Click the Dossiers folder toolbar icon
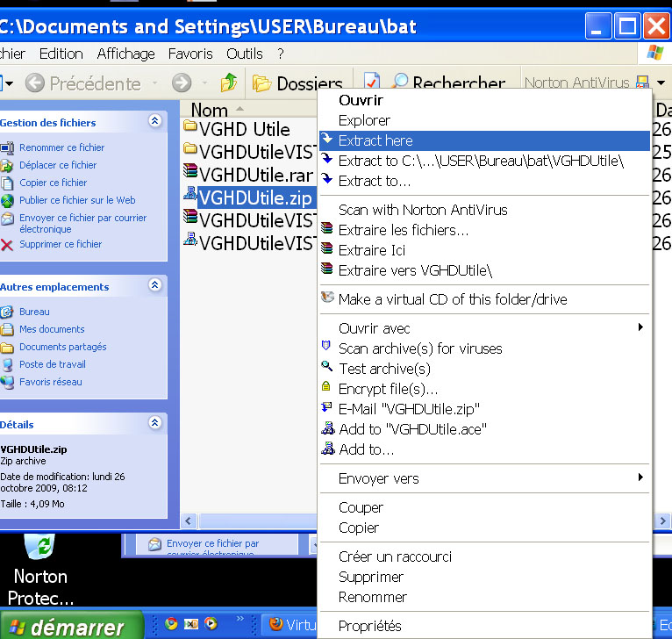The height and width of the screenshot is (639, 672). point(261,83)
